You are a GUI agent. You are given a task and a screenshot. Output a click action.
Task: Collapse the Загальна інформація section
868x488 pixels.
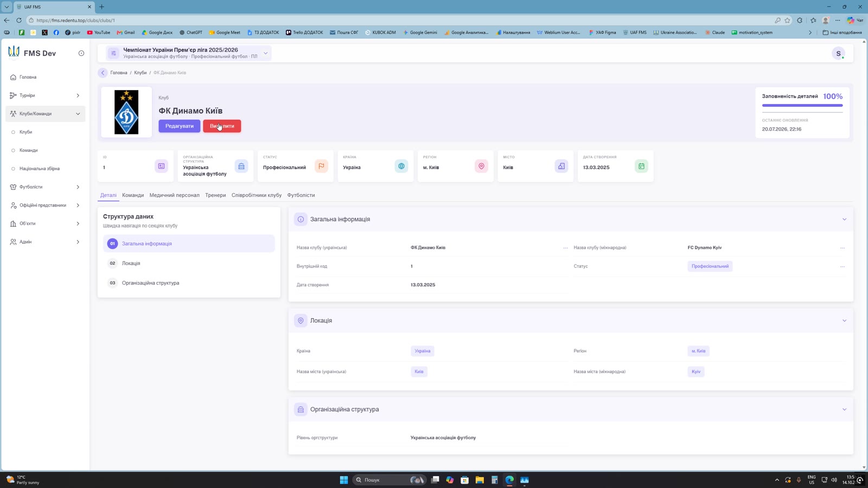[844, 220]
